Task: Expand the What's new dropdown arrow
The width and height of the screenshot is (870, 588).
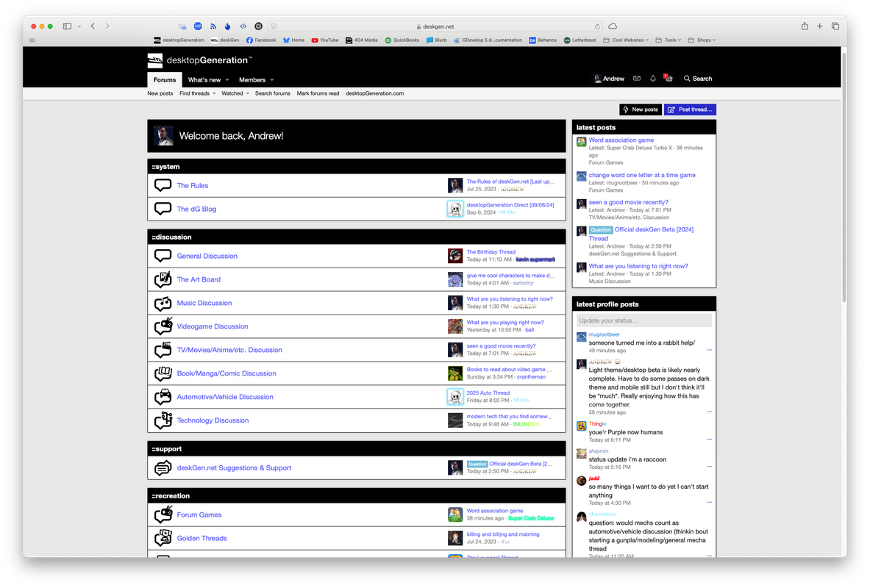Action: (x=227, y=80)
